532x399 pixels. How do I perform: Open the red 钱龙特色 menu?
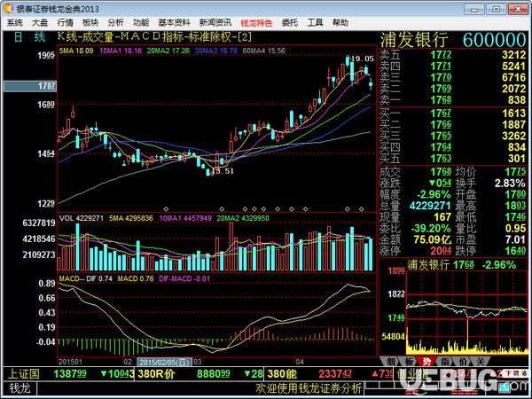[256, 23]
